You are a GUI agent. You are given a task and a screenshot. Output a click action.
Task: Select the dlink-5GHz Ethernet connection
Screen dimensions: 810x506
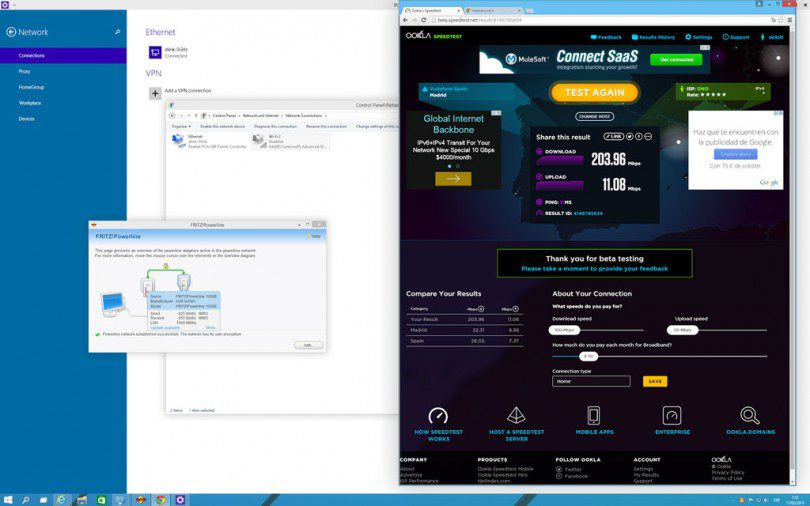[x=169, y=52]
